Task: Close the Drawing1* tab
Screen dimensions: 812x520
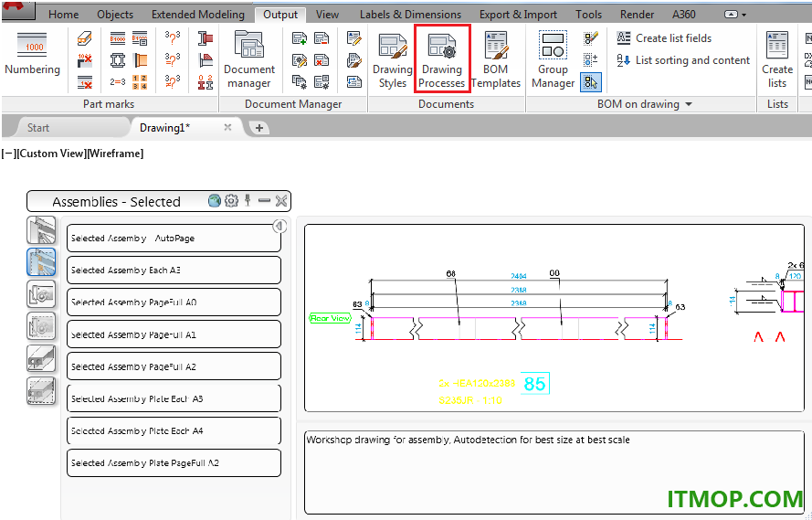Action: click(227, 127)
